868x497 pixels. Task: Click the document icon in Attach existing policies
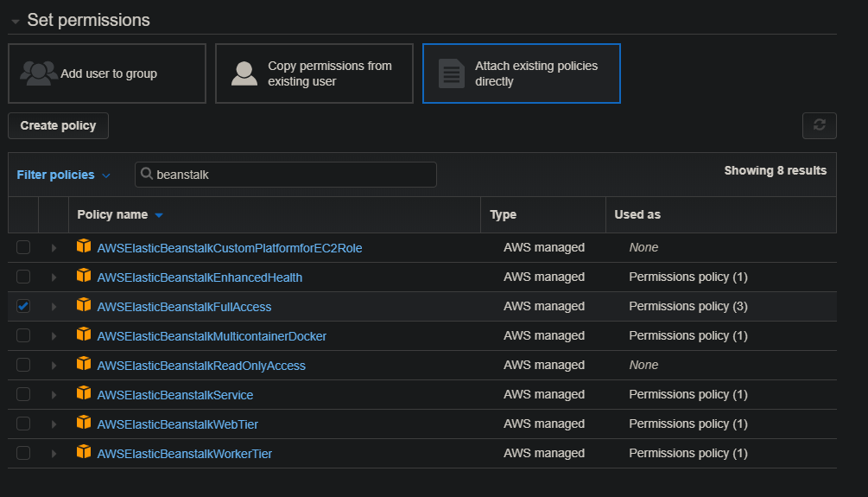(452, 73)
